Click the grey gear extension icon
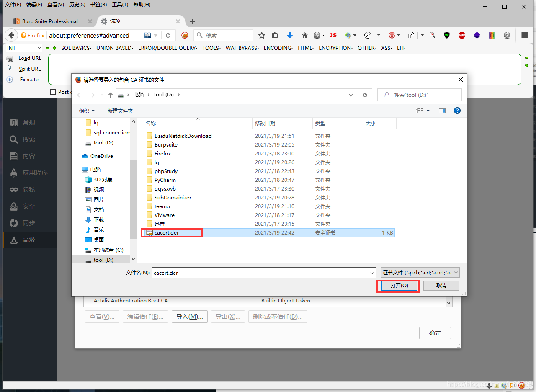 coord(507,36)
